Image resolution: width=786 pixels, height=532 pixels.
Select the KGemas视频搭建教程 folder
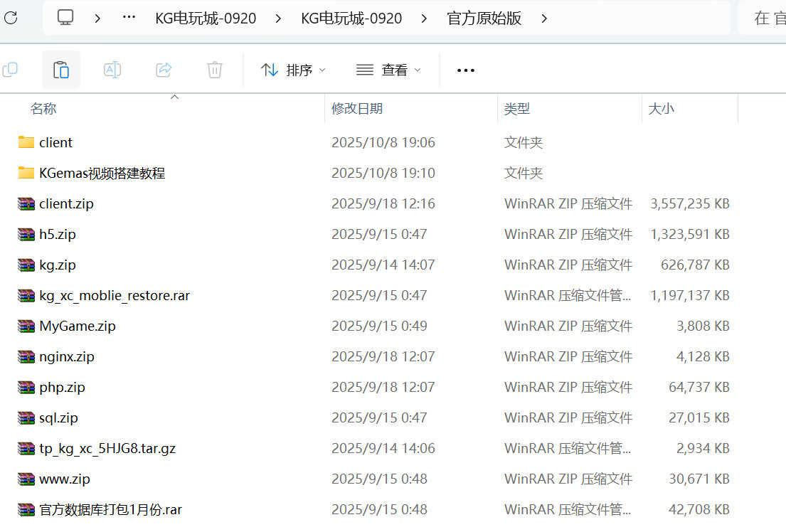102,173
